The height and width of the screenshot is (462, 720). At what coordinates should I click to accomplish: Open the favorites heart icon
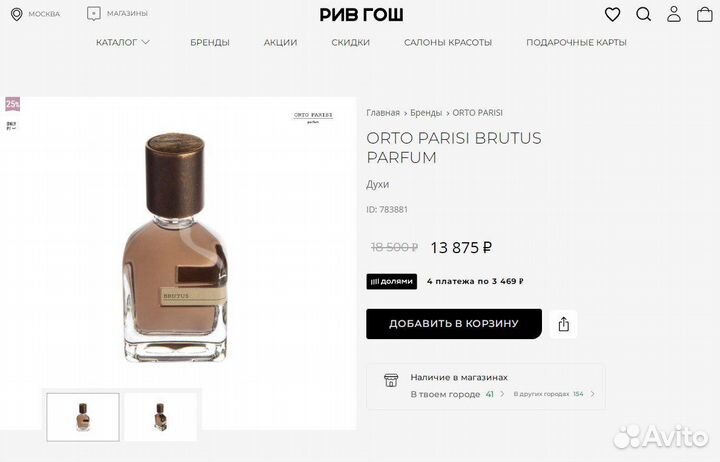[612, 14]
